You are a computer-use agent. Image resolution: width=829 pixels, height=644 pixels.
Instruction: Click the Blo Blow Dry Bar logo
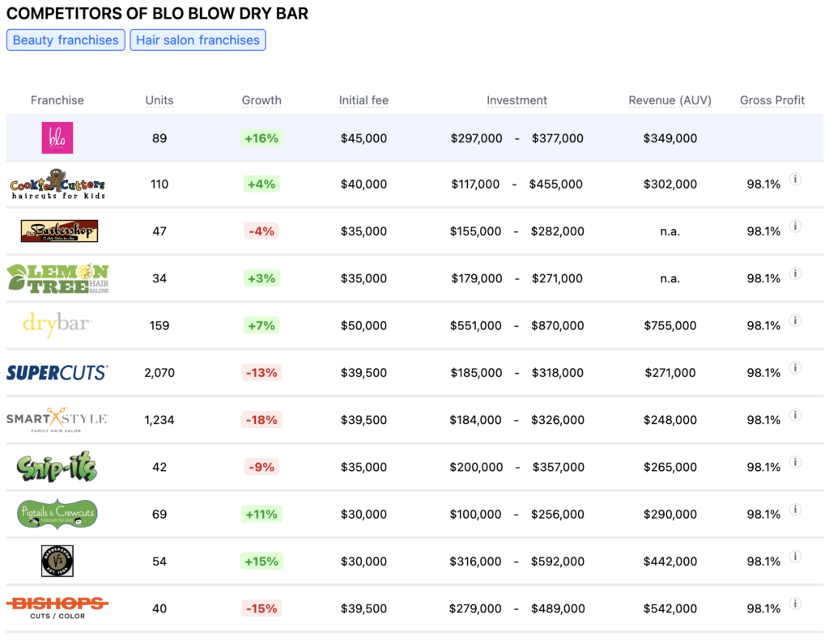[57, 138]
